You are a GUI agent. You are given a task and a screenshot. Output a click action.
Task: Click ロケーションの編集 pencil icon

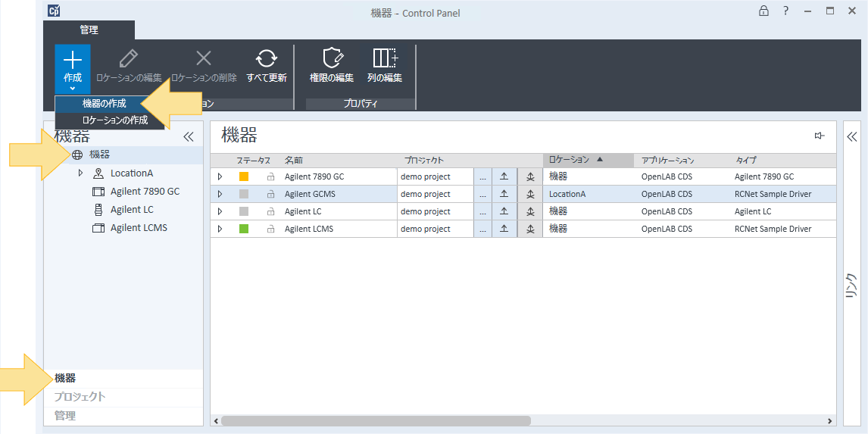(129, 58)
